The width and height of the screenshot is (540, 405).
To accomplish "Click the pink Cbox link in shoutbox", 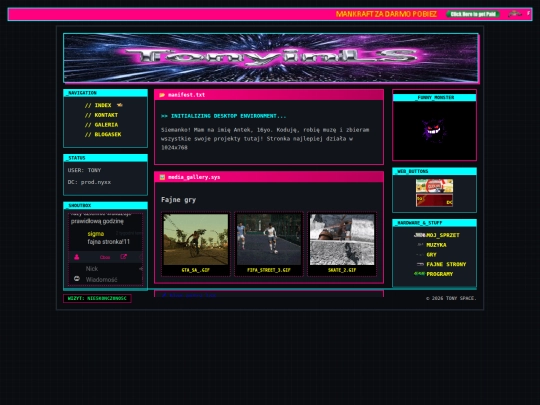I will coord(105,257).
